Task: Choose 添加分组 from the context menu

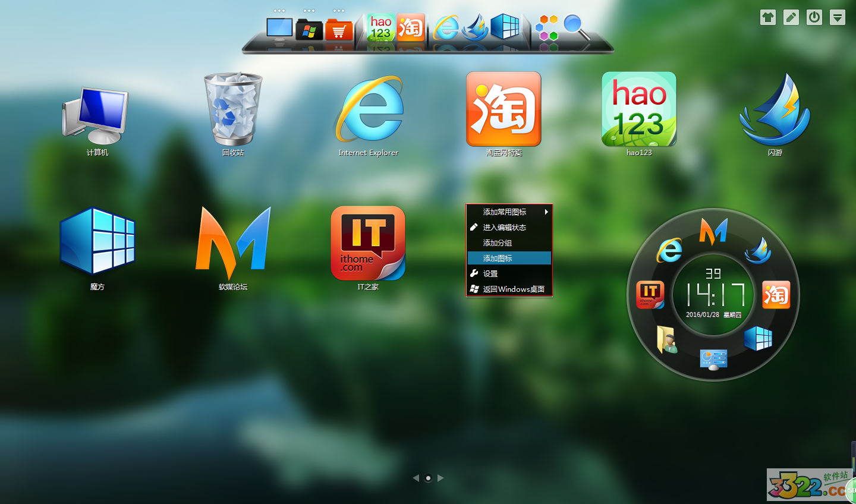Action: point(509,243)
